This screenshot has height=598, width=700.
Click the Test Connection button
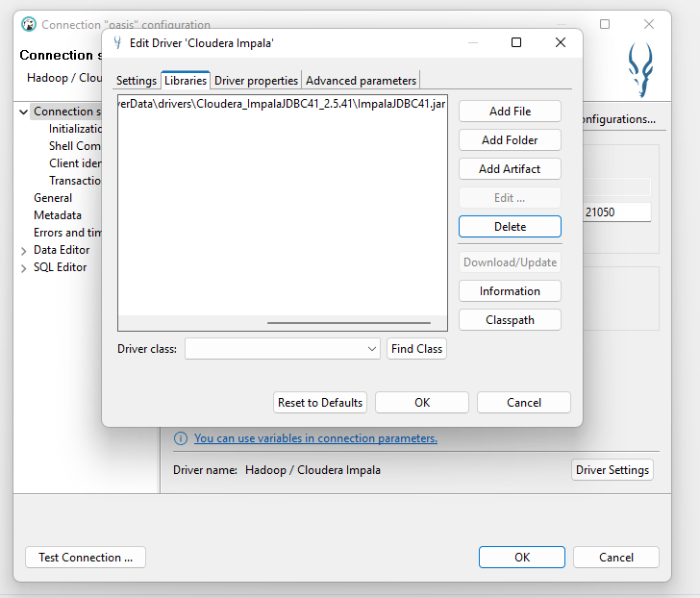pyautogui.click(x=86, y=558)
